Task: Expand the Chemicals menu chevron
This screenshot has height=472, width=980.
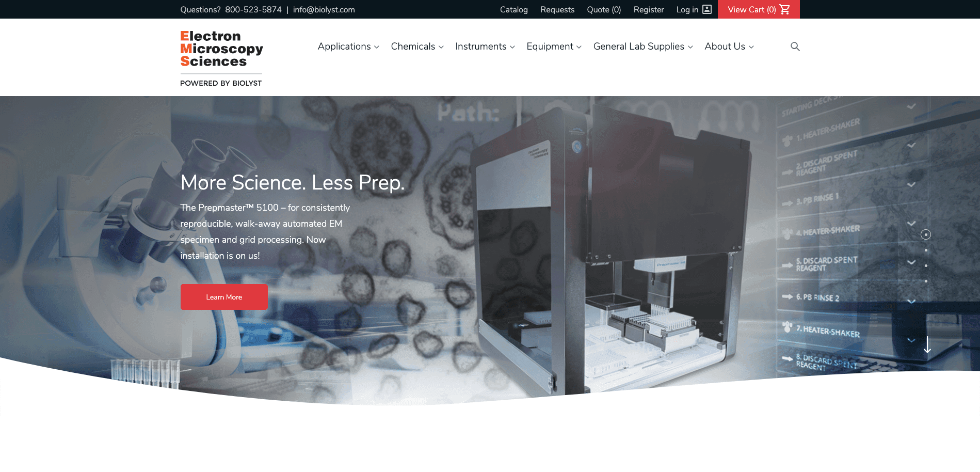Action: 441,46
